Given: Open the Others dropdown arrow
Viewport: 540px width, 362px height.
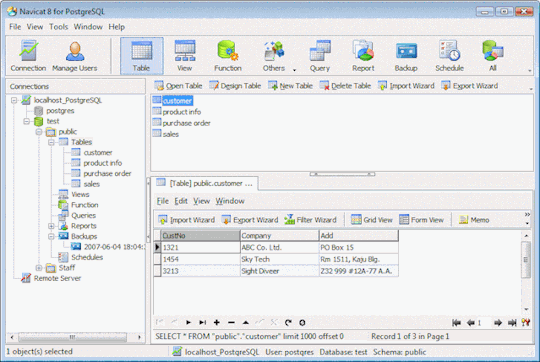Looking at the screenshot, I should [294, 70].
